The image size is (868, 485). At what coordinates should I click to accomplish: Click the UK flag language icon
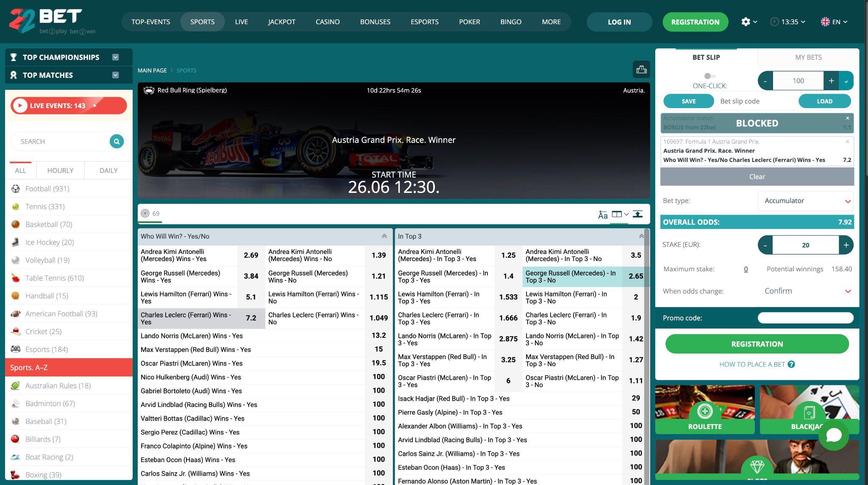pos(825,22)
